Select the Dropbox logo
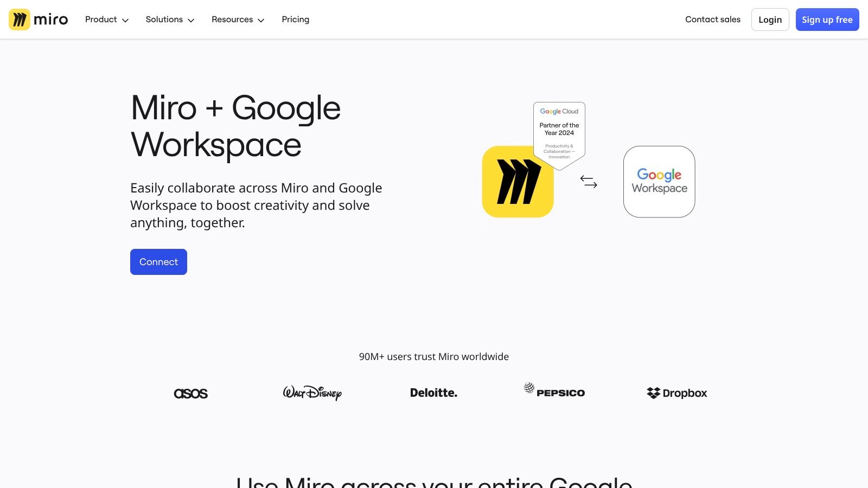Viewport: 868px width, 488px height. click(x=676, y=393)
